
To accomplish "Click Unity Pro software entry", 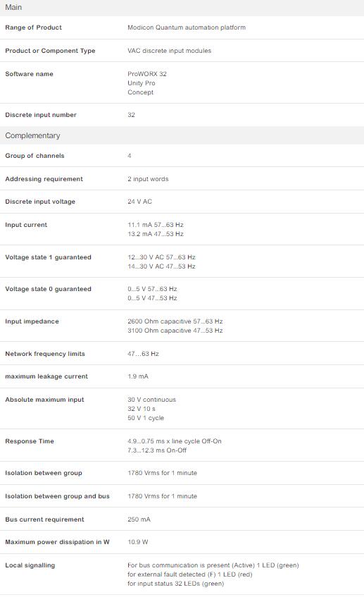I will pos(141,83).
